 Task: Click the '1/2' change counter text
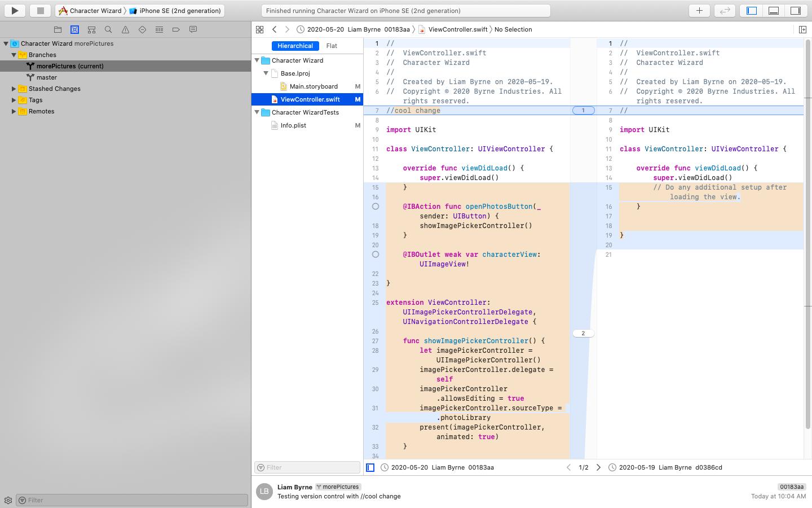coord(584,467)
